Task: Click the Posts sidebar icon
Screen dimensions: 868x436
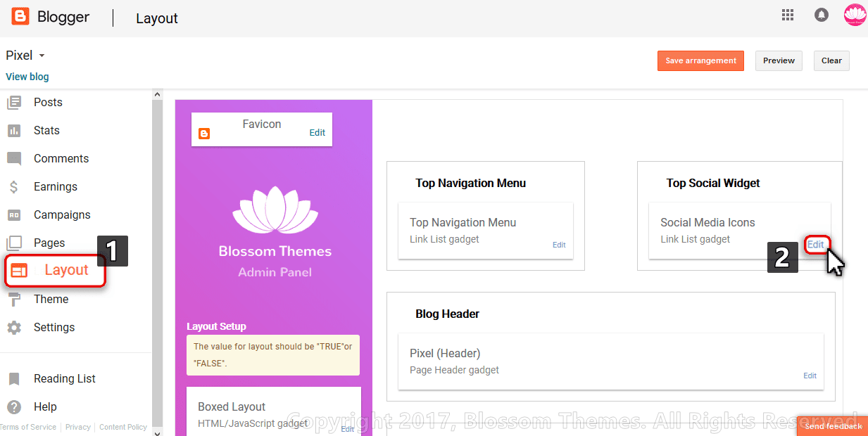Action: click(x=14, y=103)
